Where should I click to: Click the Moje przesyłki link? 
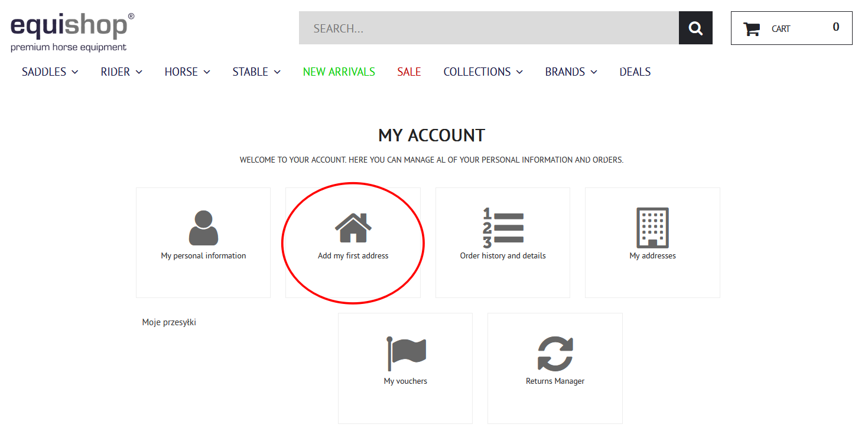click(x=169, y=322)
